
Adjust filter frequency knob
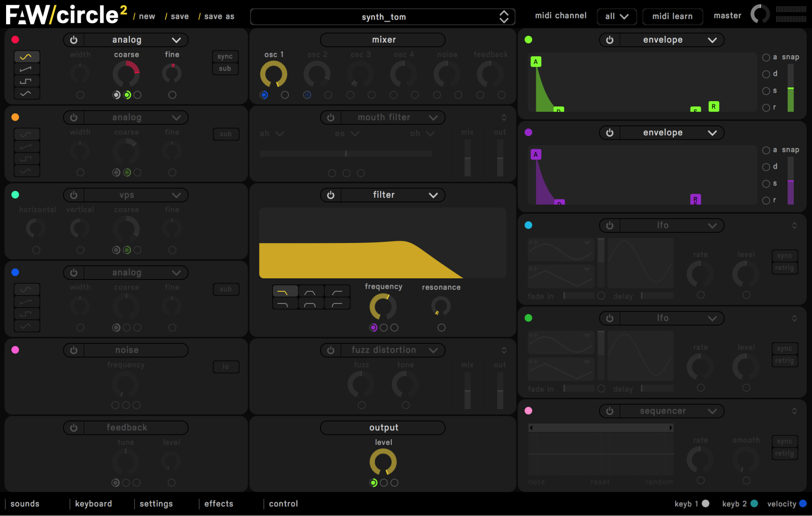pyautogui.click(x=383, y=307)
